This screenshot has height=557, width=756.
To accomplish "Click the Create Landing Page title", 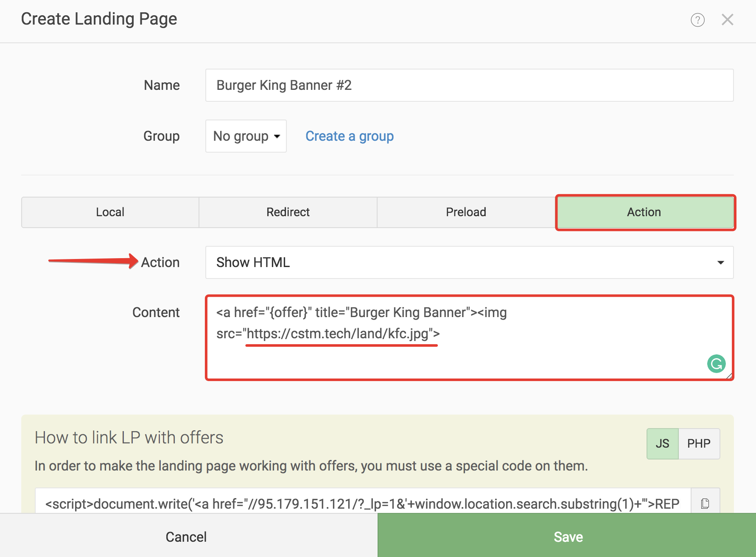I will pos(99,19).
